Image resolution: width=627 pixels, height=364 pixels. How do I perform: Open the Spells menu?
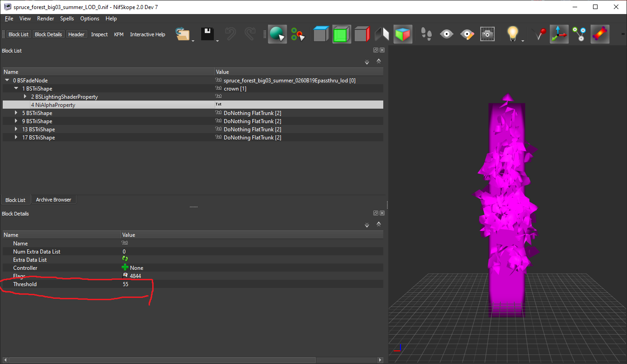(x=67, y=19)
